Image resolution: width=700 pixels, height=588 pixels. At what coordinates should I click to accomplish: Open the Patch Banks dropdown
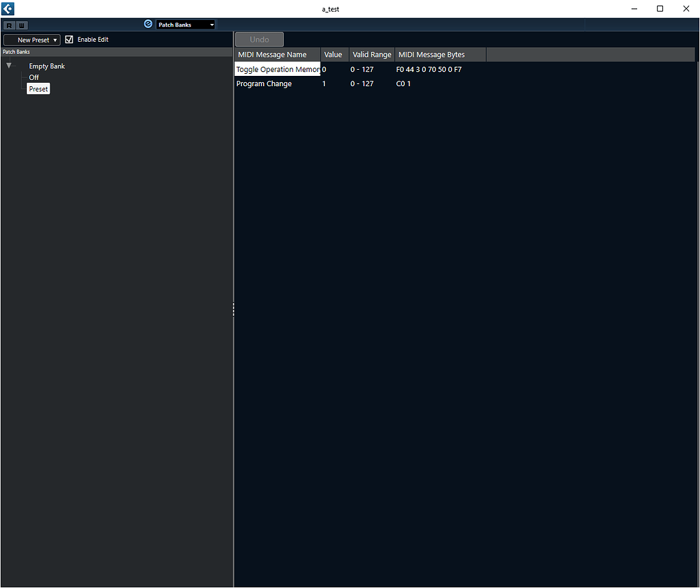click(185, 24)
